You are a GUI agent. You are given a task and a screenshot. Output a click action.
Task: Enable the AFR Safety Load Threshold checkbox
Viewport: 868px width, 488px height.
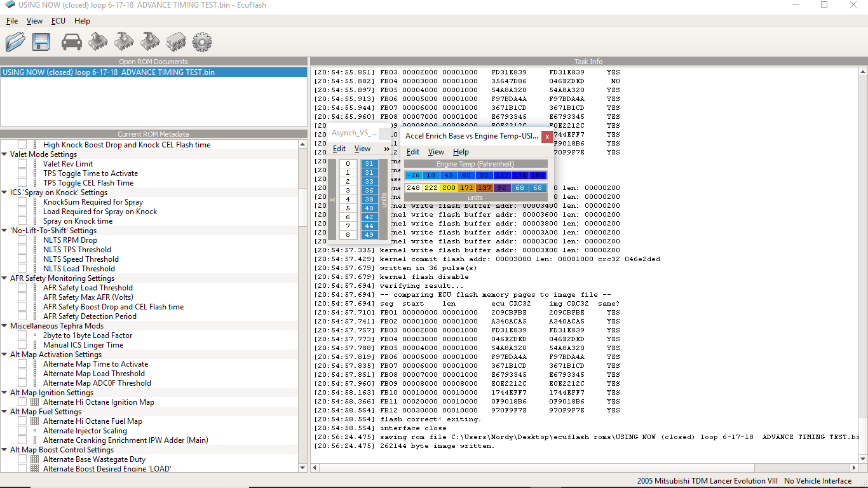[x=22, y=288]
